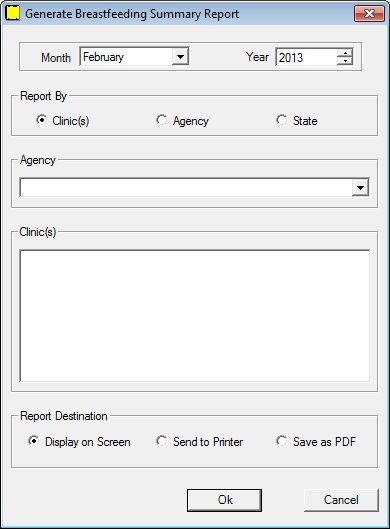Screen dimensions: 390x529
Task: Click into the Year 2013 input field
Action: pyautogui.click(x=306, y=57)
